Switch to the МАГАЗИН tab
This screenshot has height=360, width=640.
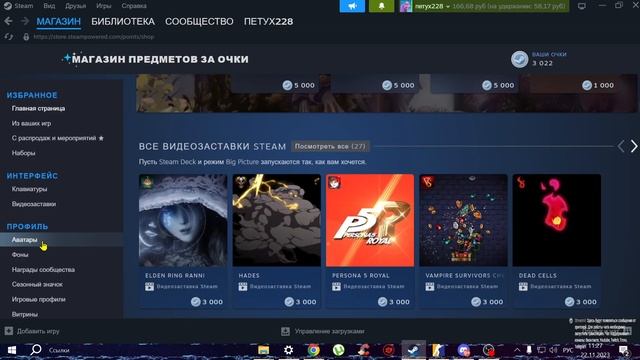[58, 21]
